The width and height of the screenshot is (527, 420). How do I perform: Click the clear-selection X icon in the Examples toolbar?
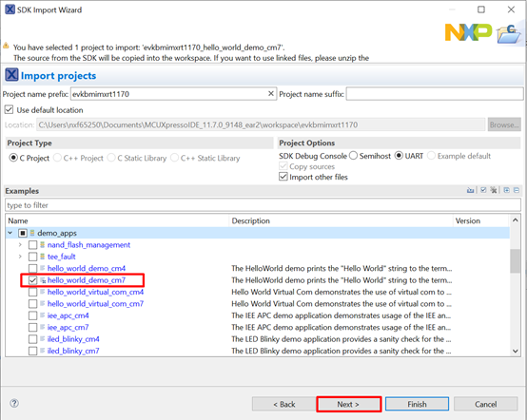pos(494,190)
